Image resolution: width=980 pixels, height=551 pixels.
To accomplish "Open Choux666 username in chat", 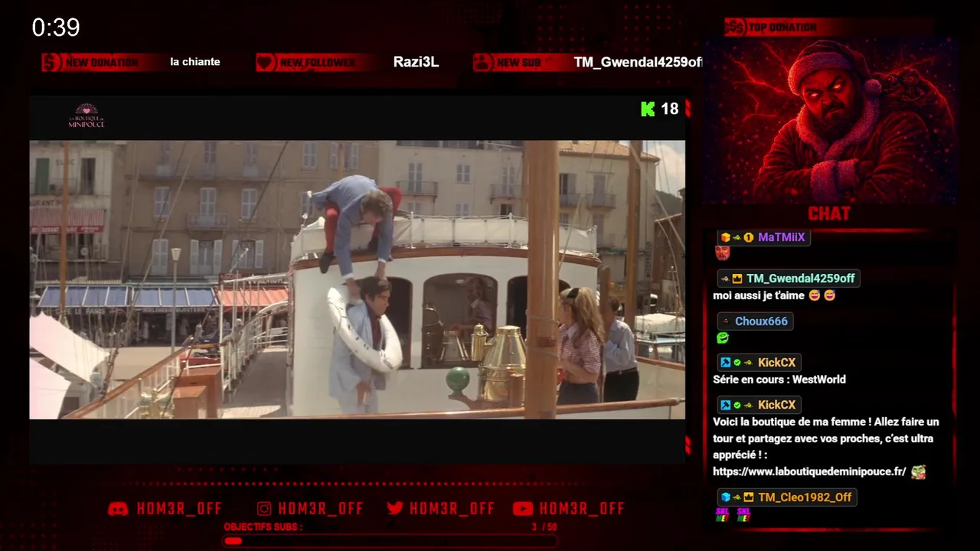I will pos(761,321).
